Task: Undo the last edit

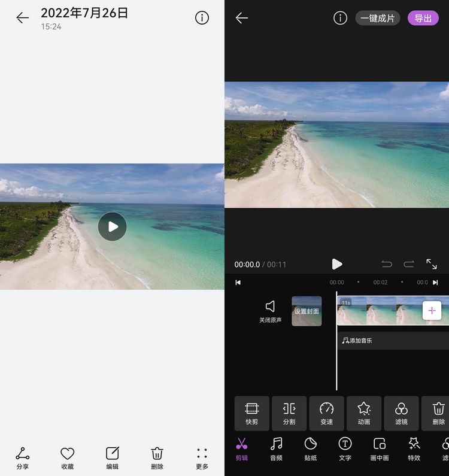Action: point(387,264)
